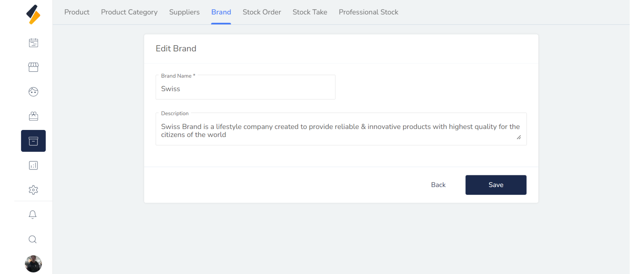Select the Stock Order tab
The image size is (644, 274).
(x=262, y=12)
